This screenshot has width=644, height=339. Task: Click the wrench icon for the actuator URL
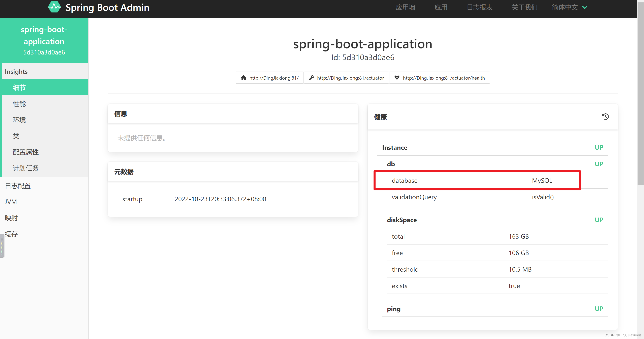(311, 78)
